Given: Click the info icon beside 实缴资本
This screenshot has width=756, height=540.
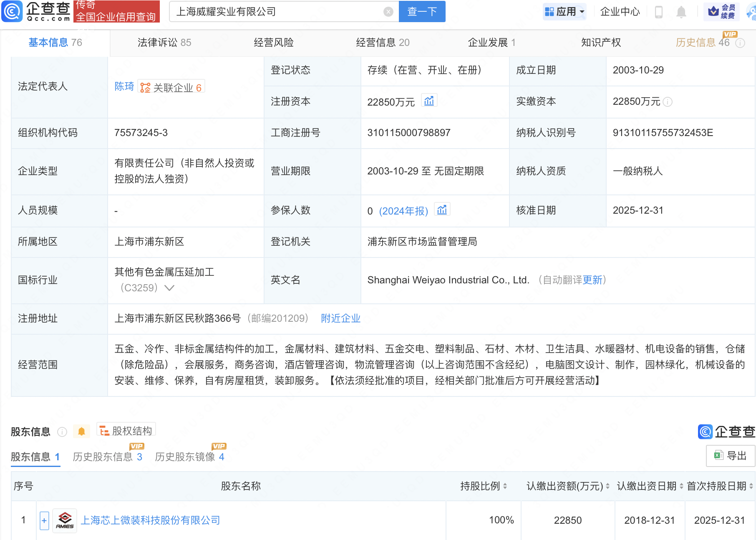Looking at the screenshot, I should click(x=668, y=102).
